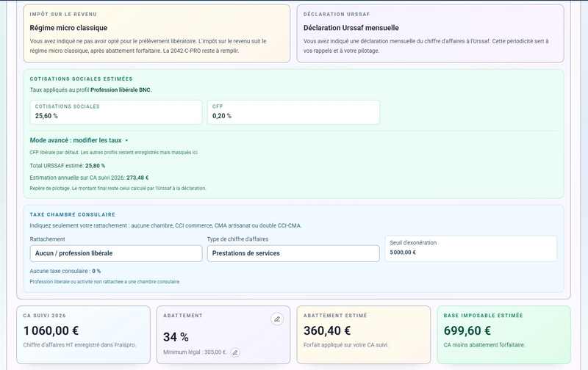Click the CA suivi 2026 amount 1 060,00 €
This screenshot has height=370, width=588.
51,330
